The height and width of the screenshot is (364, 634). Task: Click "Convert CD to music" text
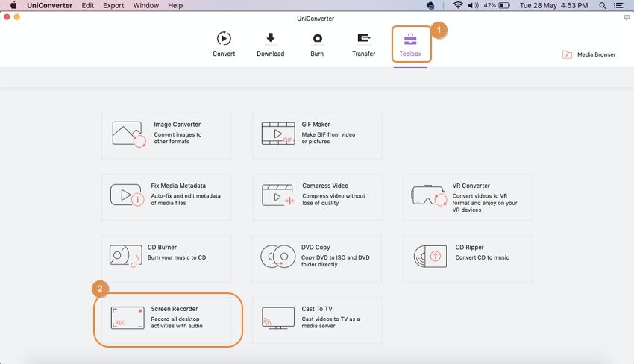click(x=483, y=257)
